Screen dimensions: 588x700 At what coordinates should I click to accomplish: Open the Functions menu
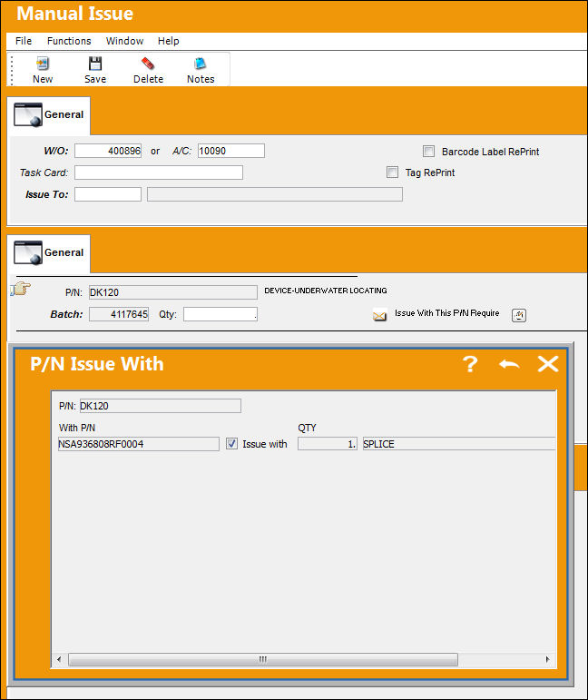(69, 41)
